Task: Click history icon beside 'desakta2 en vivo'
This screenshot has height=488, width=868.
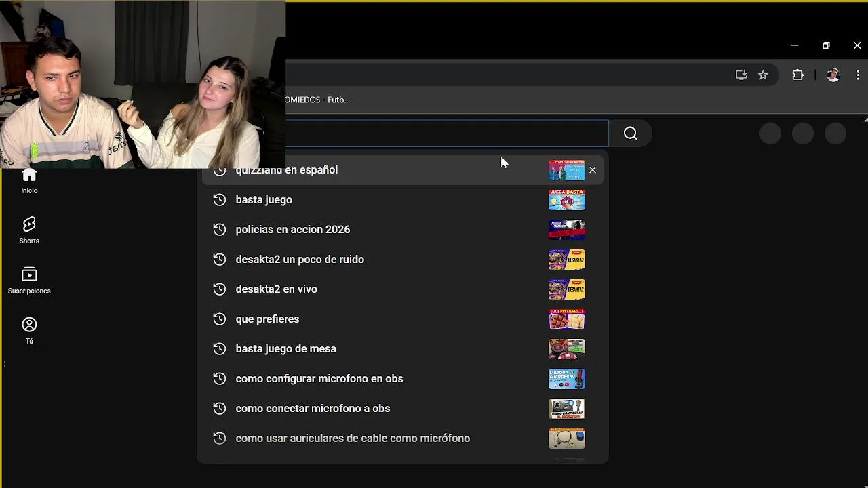Action: click(x=219, y=289)
